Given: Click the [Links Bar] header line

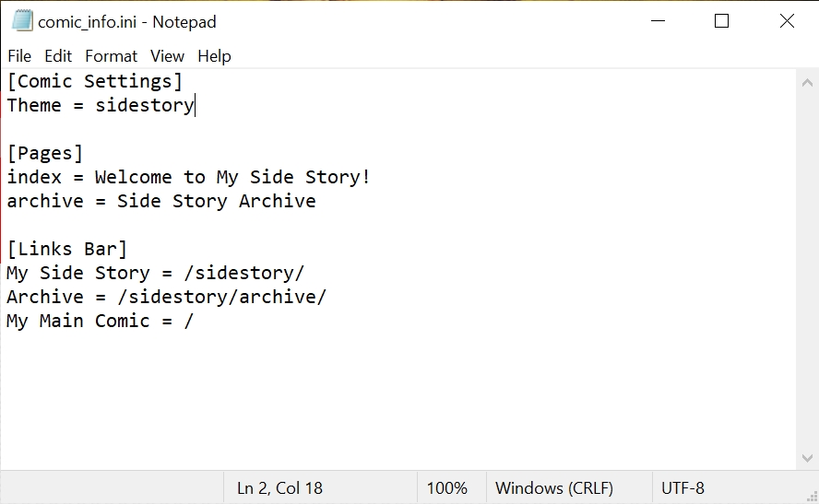Looking at the screenshot, I should 67,249.
